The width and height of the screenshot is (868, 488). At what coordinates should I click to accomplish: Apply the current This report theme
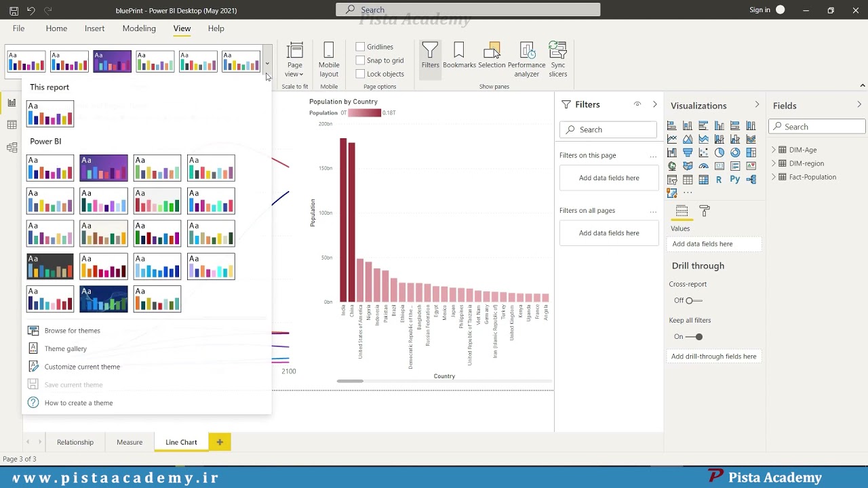(50, 113)
